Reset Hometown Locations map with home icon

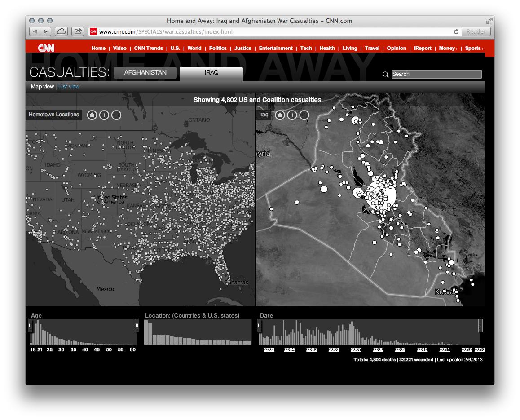point(92,115)
